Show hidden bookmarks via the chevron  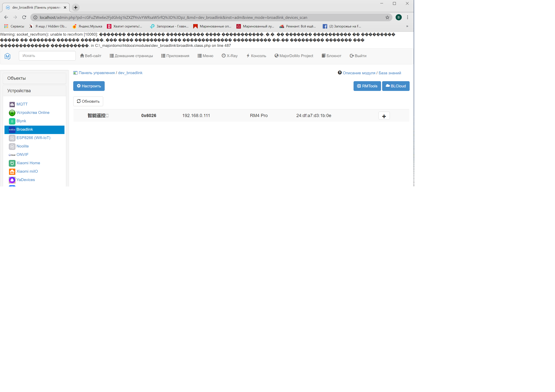407,26
